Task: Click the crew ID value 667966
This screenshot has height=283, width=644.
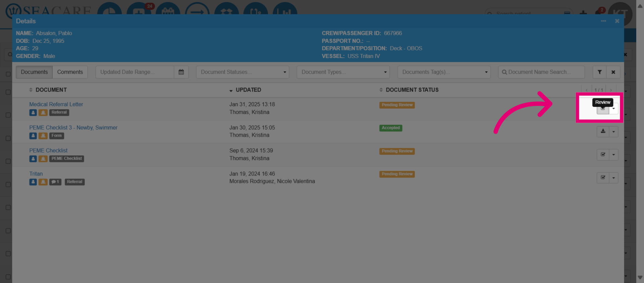Action: coord(393,33)
